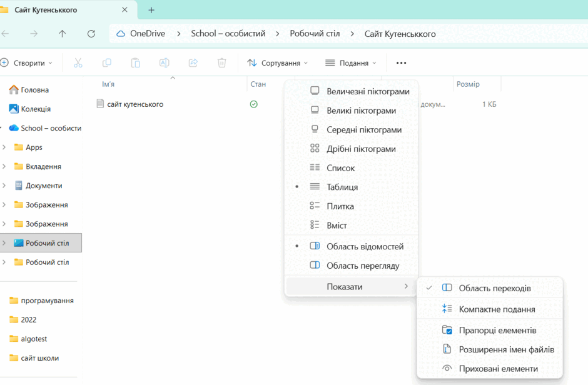Toggle Область відомостей pane

point(352,246)
